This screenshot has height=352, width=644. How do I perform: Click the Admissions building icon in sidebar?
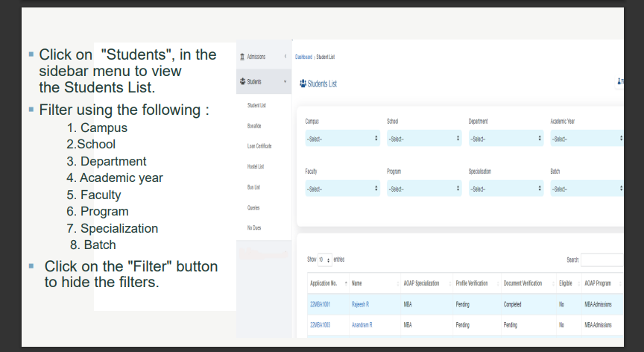(241, 57)
